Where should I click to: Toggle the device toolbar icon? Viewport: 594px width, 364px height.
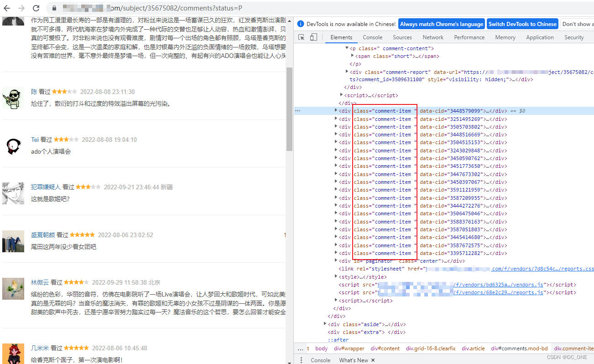click(313, 37)
